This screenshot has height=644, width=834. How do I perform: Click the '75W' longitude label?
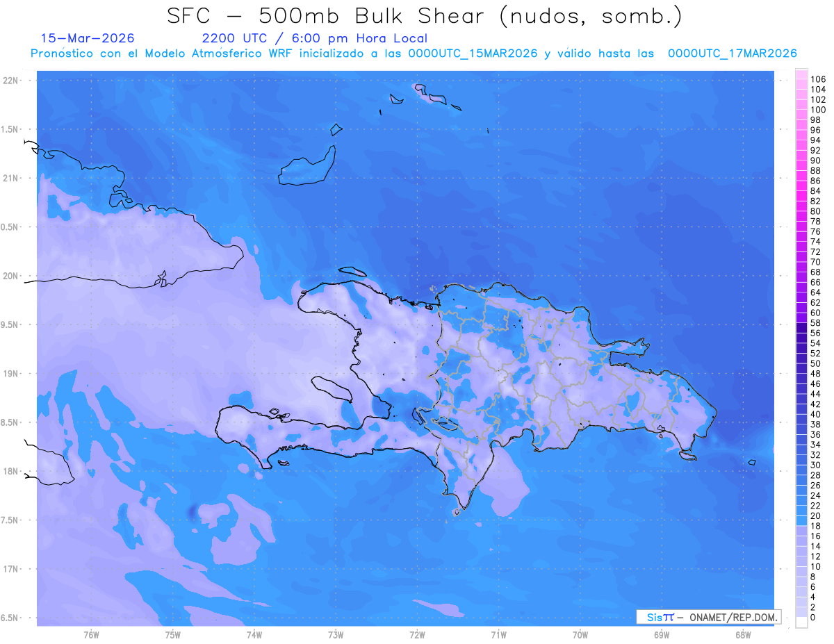[x=172, y=635]
